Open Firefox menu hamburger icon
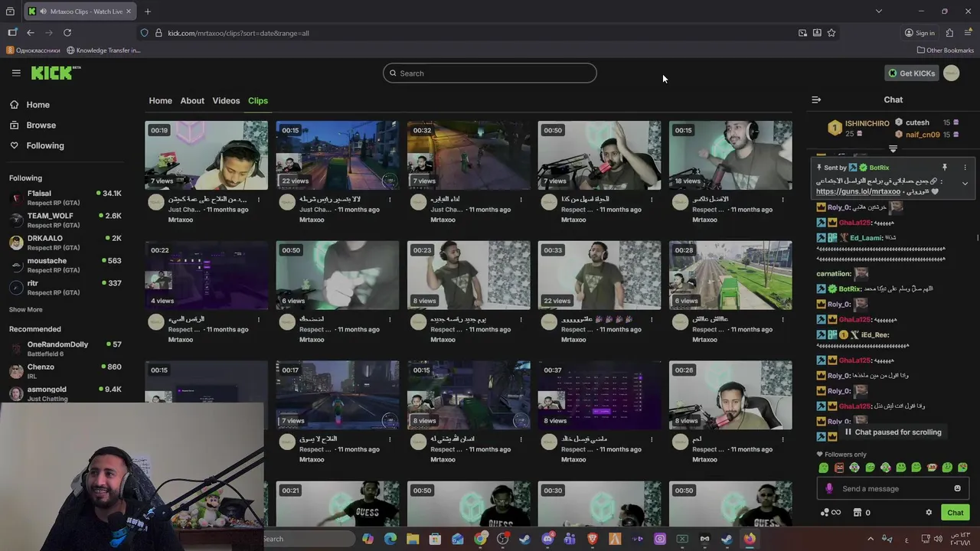This screenshot has width=980, height=551. (968, 33)
